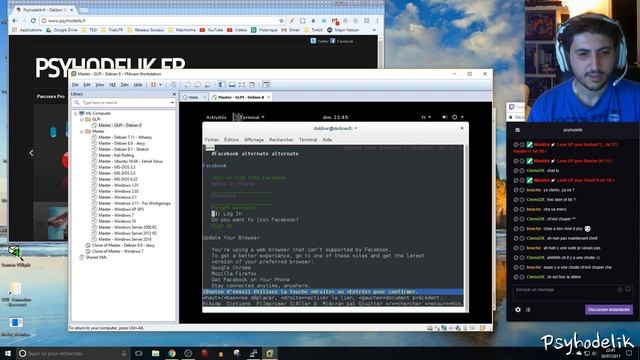Select Master - Windows 10 VM
The height and width of the screenshot is (360, 640).
point(116,221)
